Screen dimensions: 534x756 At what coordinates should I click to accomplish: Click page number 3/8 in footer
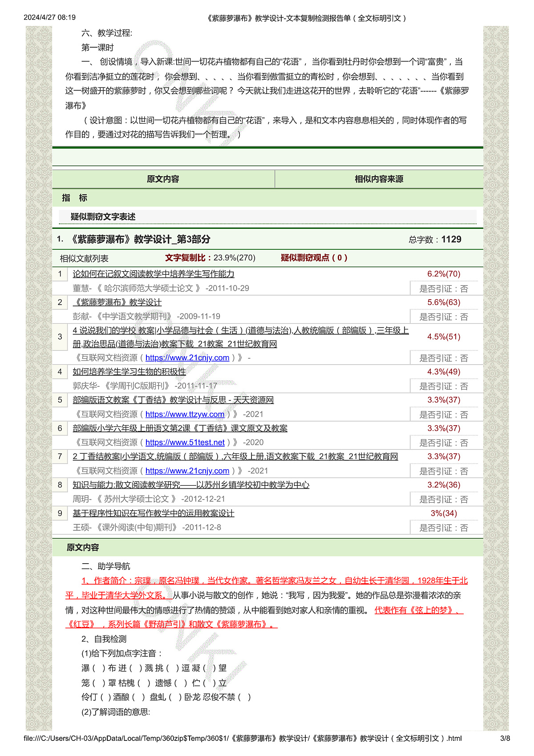click(505, 738)
